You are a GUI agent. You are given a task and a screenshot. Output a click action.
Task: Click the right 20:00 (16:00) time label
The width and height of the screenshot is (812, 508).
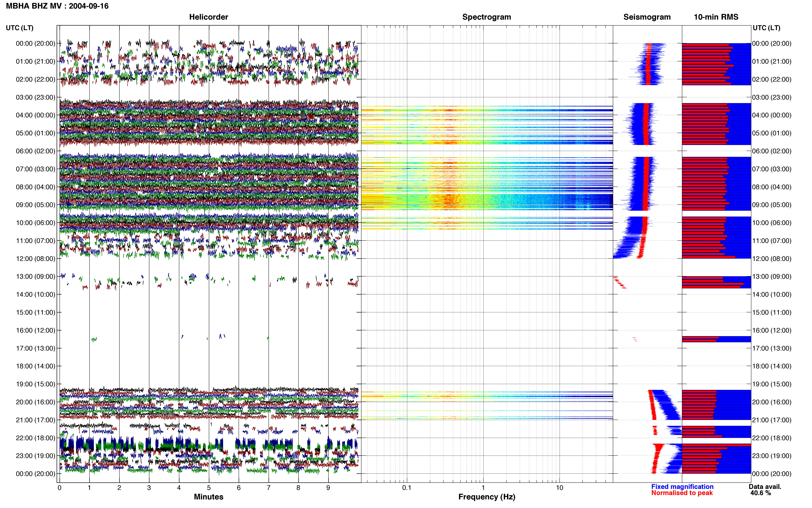[x=772, y=402]
